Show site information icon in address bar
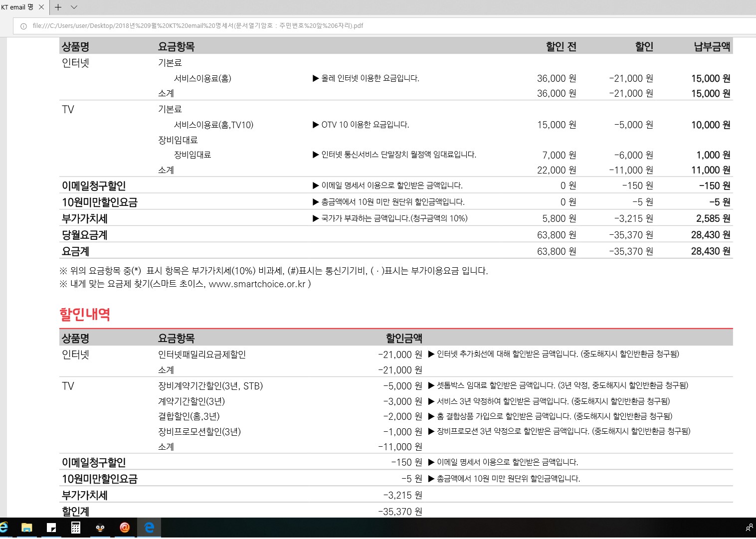 23,26
